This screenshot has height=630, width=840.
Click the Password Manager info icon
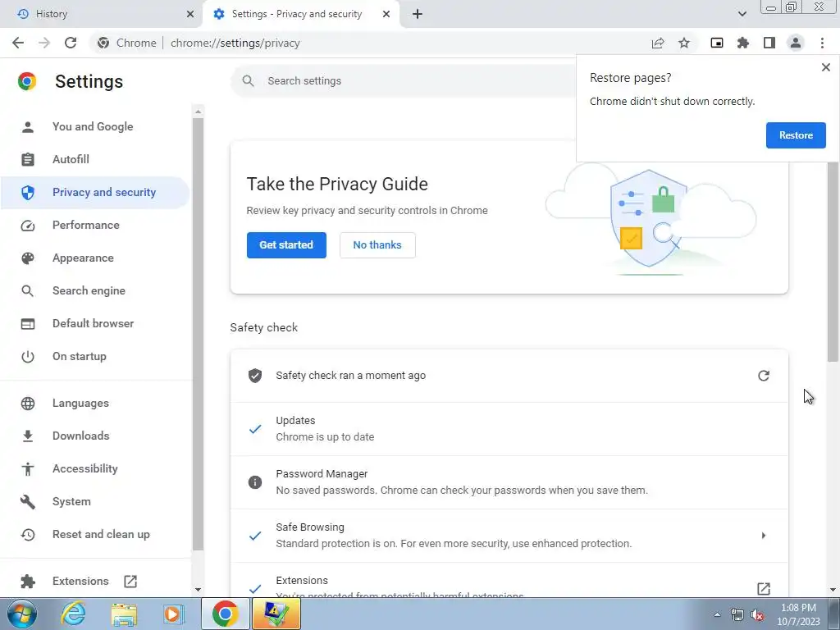pyautogui.click(x=255, y=482)
